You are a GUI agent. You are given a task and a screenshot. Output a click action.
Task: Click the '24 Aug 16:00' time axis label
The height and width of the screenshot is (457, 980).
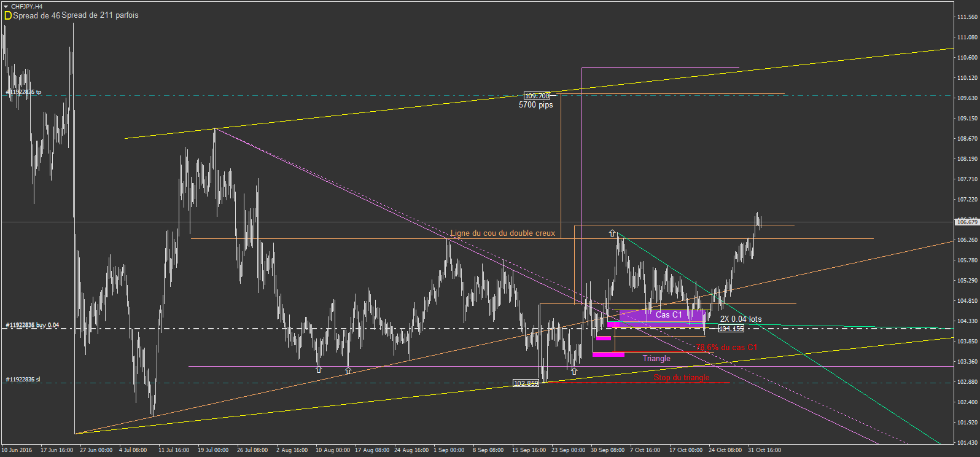point(411,450)
